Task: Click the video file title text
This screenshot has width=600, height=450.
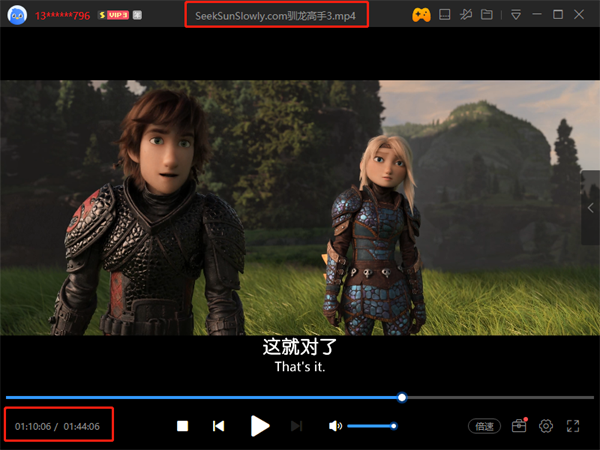Action: point(276,16)
